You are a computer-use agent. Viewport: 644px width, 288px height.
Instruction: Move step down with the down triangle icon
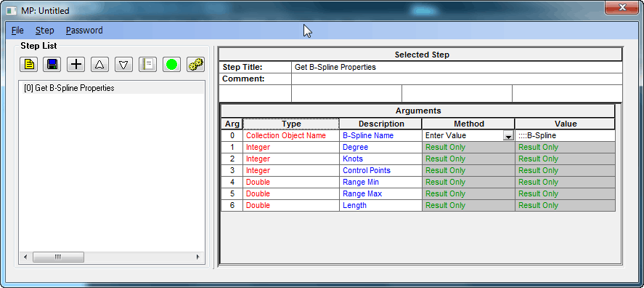pos(123,65)
